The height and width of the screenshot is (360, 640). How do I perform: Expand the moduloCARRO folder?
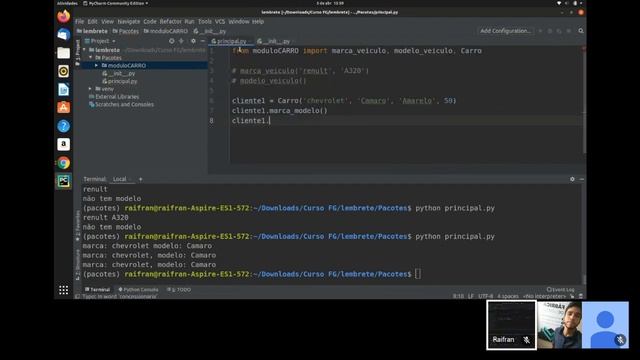pos(96,65)
